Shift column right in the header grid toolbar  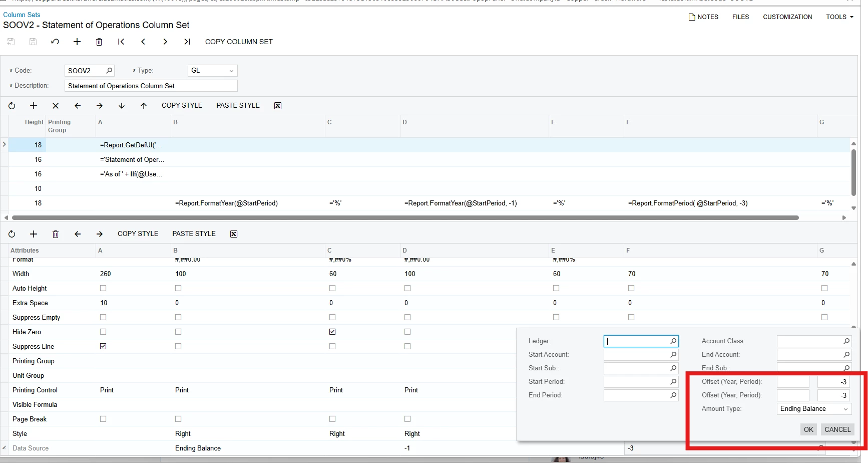(100, 106)
